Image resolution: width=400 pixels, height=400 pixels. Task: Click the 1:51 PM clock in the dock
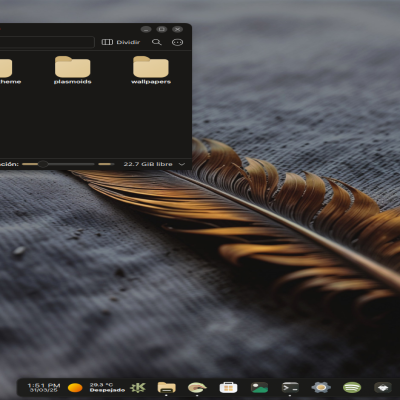pyautogui.click(x=44, y=387)
